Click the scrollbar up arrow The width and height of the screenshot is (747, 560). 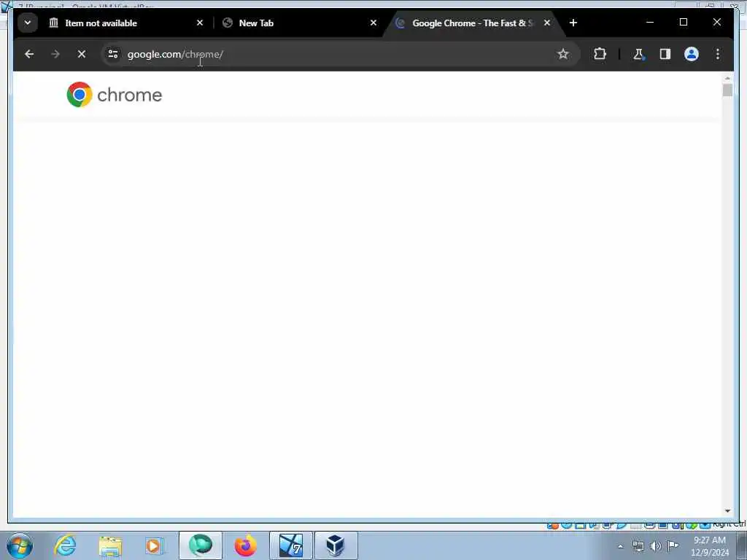coord(727,77)
